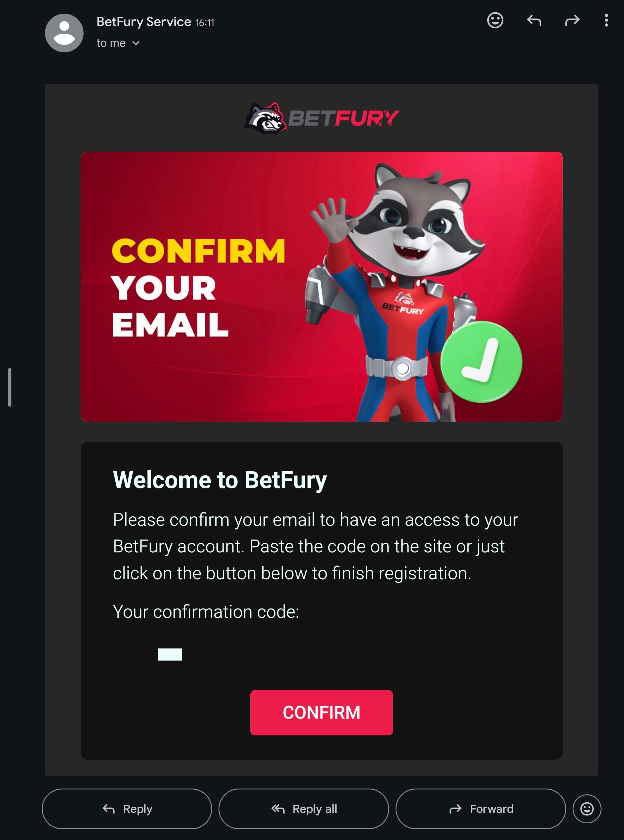This screenshot has height=840, width=624.
Task: Click the Welcome to BetFury heading
Action: [x=220, y=480]
